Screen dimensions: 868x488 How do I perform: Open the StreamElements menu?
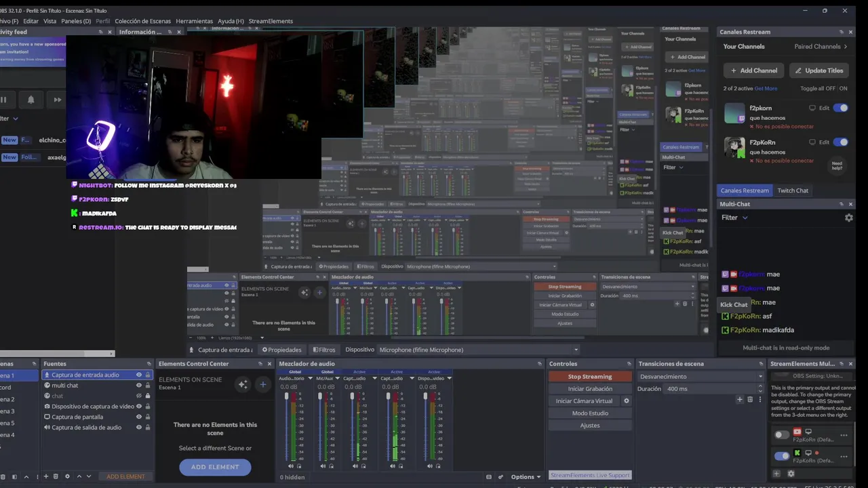click(x=271, y=21)
